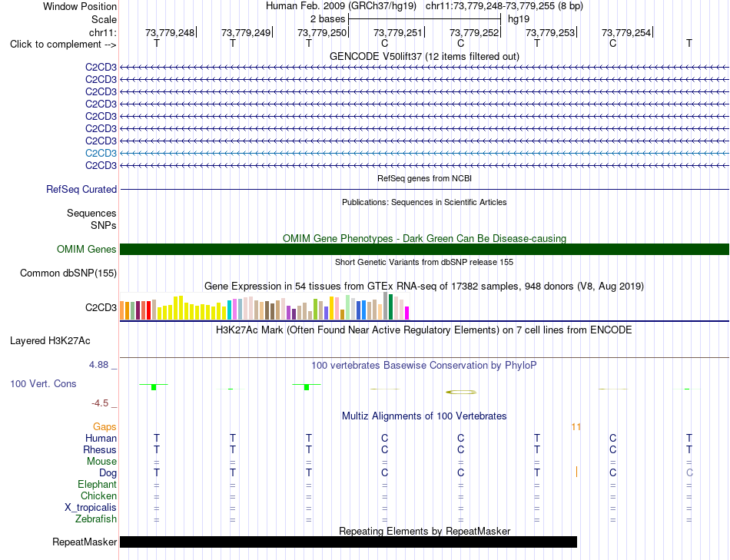Click the -4.5 lower scale value
730x560 pixels.
(x=100, y=403)
